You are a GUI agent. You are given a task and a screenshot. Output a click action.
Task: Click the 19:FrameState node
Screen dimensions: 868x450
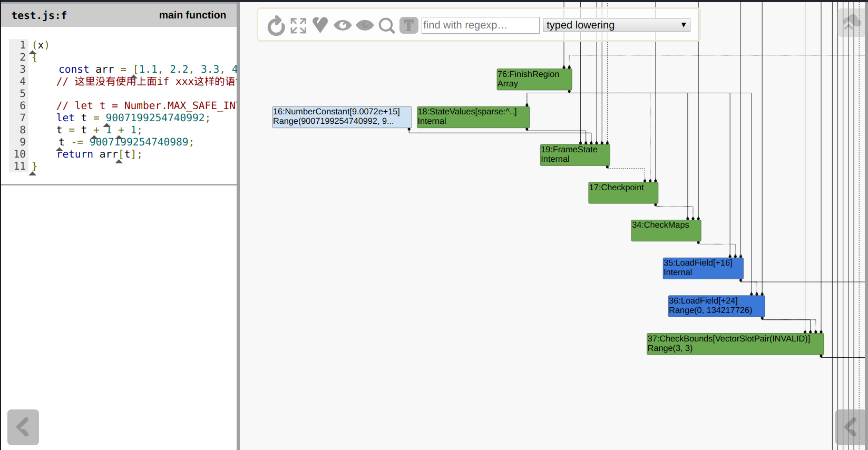tap(575, 155)
